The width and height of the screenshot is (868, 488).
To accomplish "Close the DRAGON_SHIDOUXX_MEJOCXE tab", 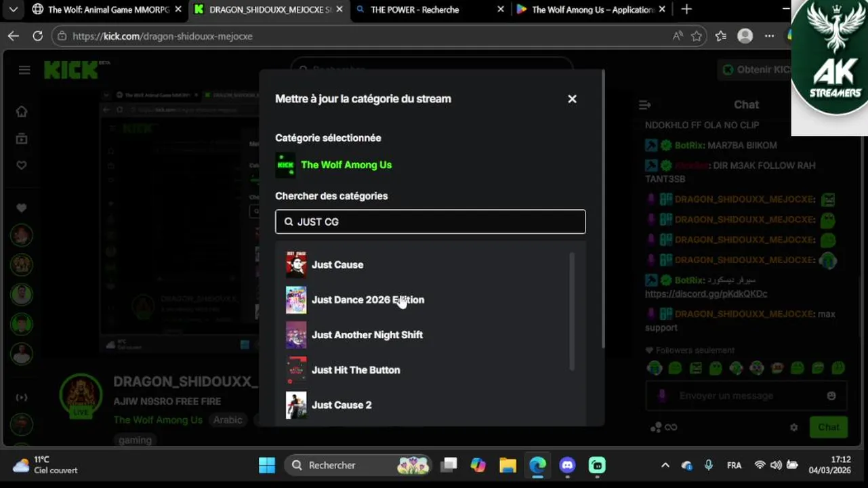I will 339,9.
